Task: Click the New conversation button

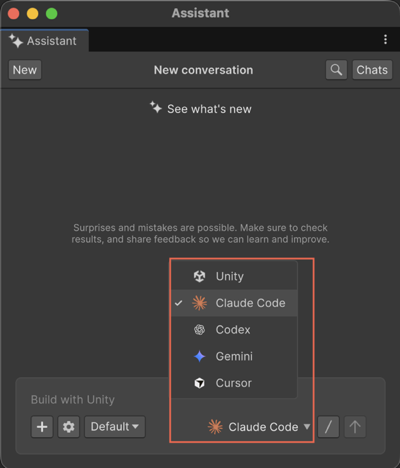Action: 25,70
